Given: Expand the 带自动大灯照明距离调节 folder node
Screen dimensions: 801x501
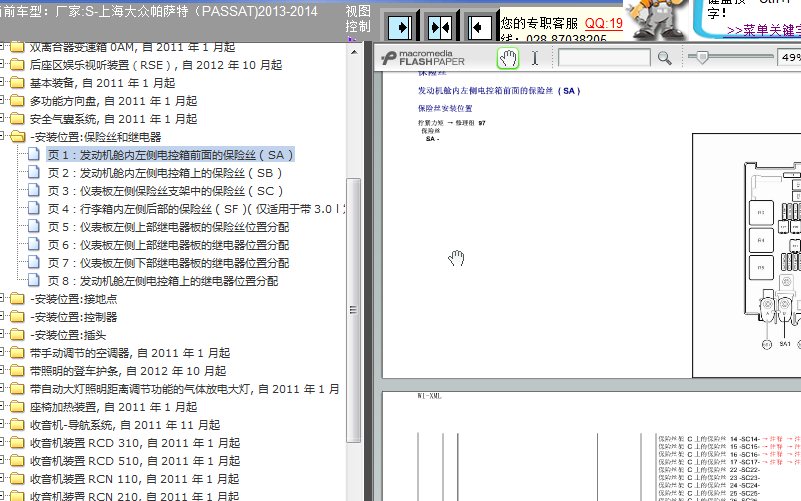Looking at the screenshot, I should pyautogui.click(x=2, y=388).
